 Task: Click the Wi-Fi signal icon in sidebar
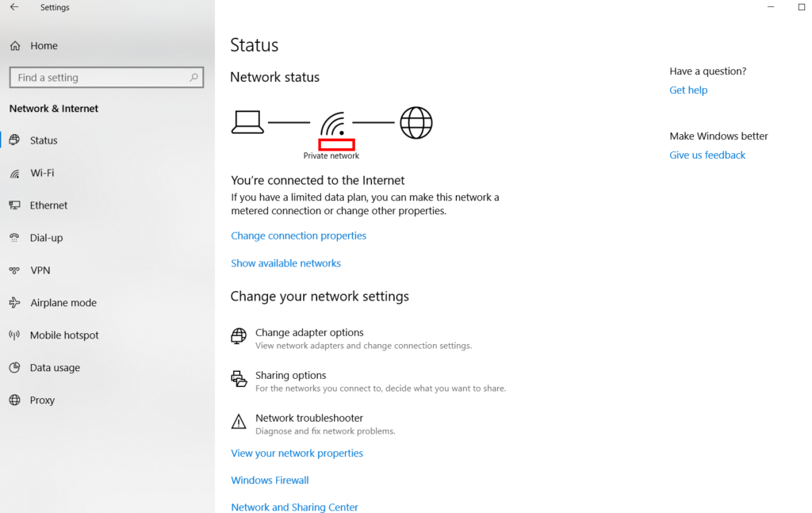[x=14, y=173]
